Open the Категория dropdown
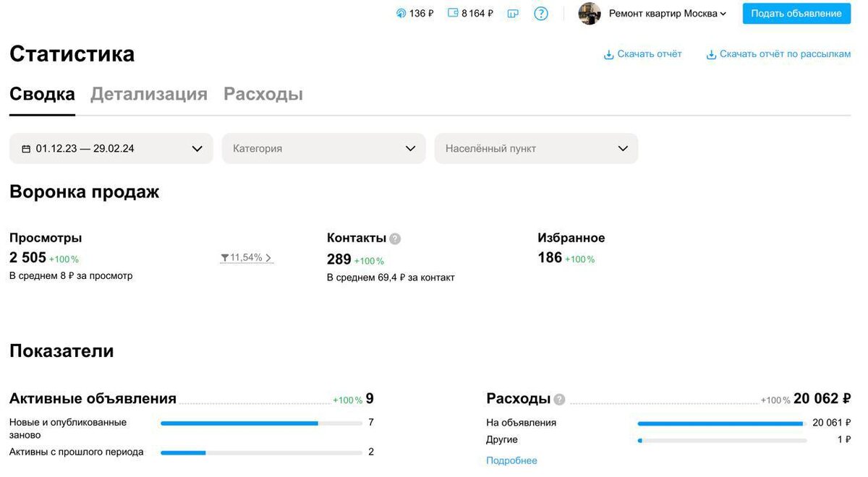The image size is (868, 477). [323, 148]
